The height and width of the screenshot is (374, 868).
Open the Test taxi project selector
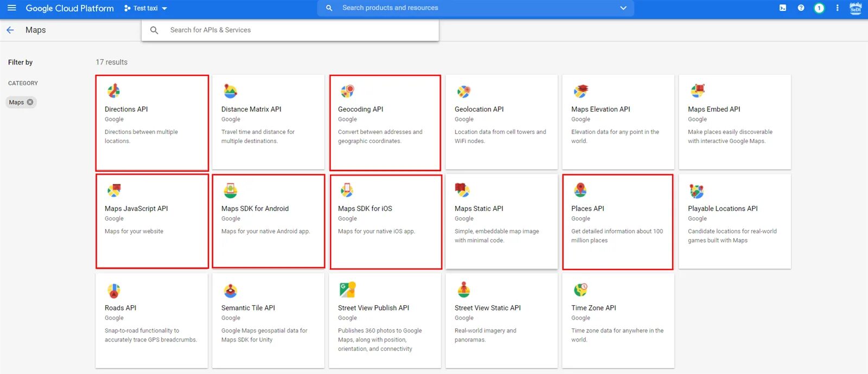click(145, 8)
